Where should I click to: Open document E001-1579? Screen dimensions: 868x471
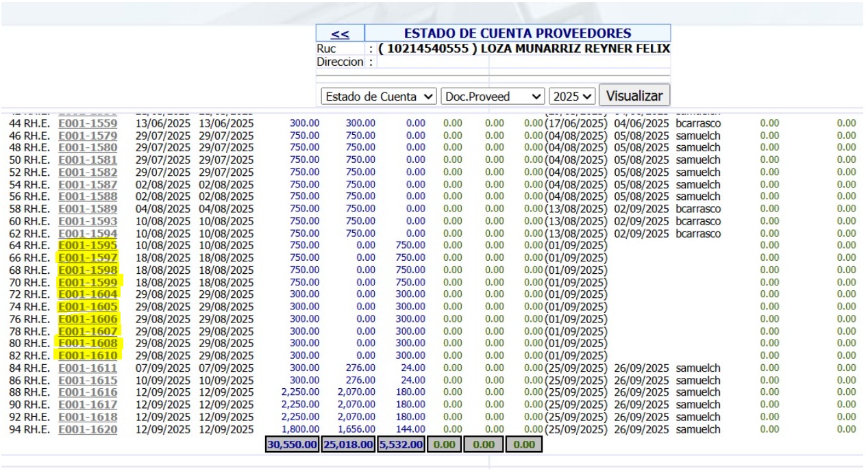click(x=88, y=136)
